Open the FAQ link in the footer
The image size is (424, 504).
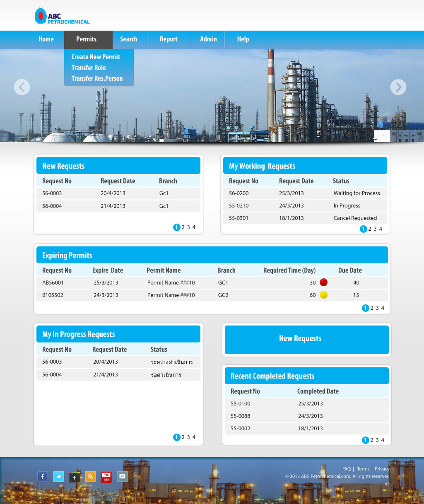tap(347, 468)
